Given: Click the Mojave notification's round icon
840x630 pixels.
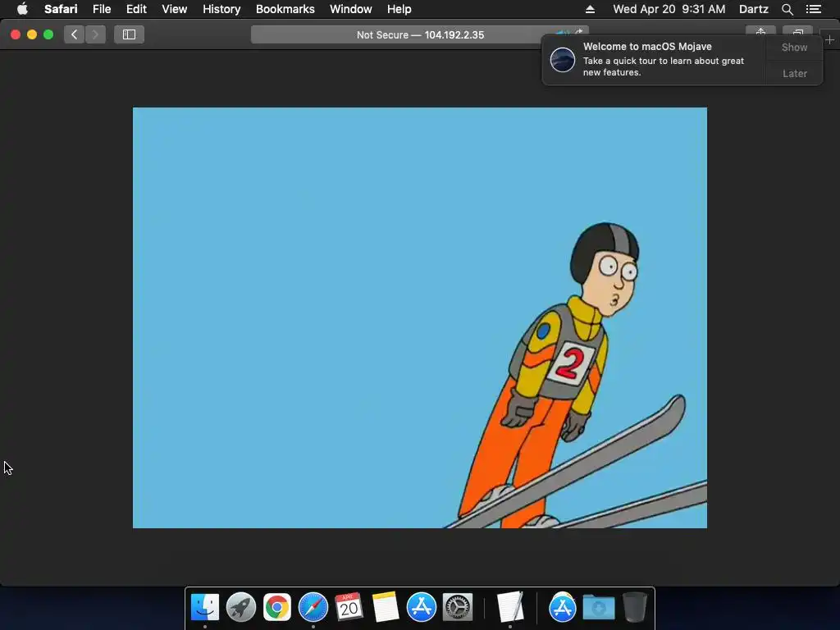Looking at the screenshot, I should pyautogui.click(x=563, y=59).
